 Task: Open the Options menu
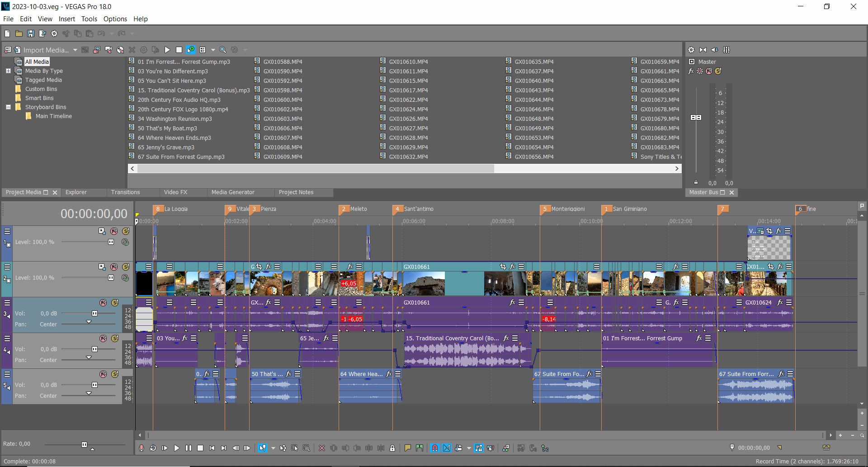click(x=115, y=19)
